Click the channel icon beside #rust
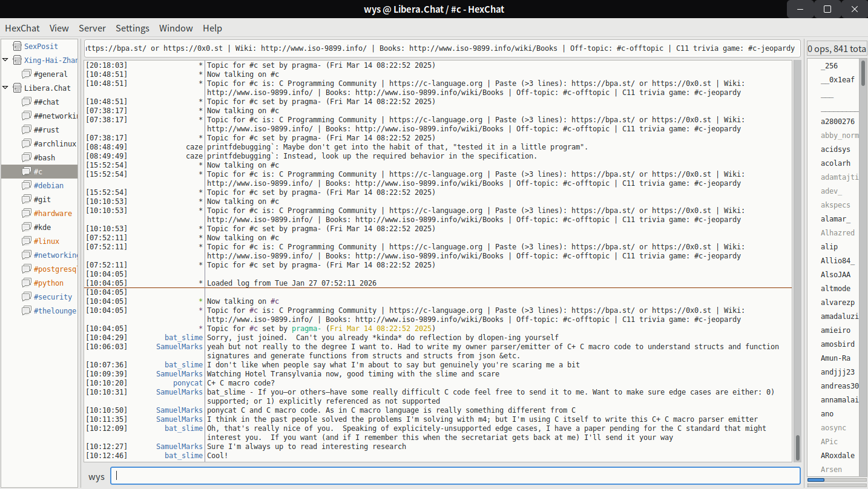The height and width of the screenshot is (489, 868). 26,130
